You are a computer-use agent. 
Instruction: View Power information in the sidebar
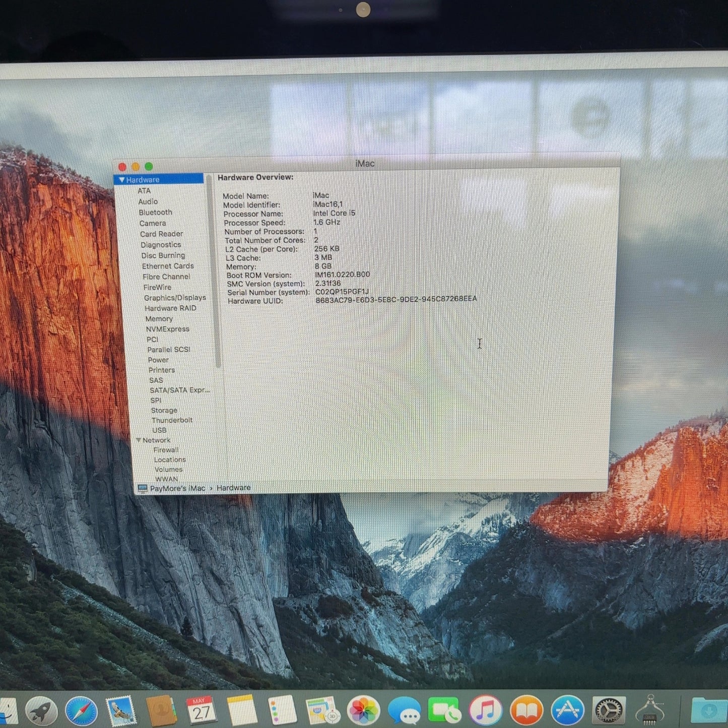(158, 360)
